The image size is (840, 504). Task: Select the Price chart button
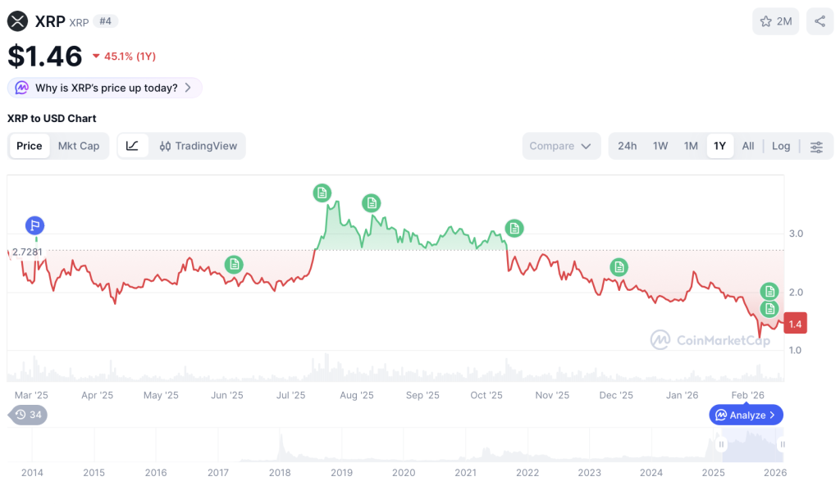(x=30, y=146)
